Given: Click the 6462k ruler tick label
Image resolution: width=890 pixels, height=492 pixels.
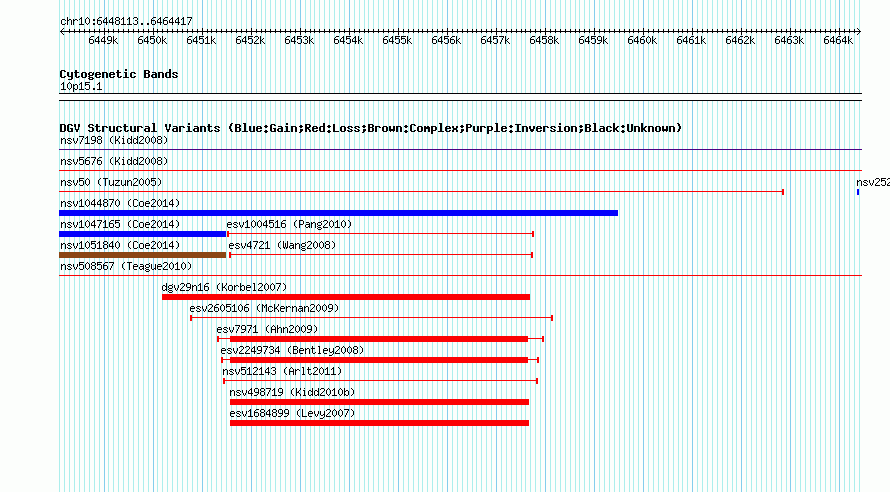Looking at the screenshot, I should pyautogui.click(x=740, y=40).
